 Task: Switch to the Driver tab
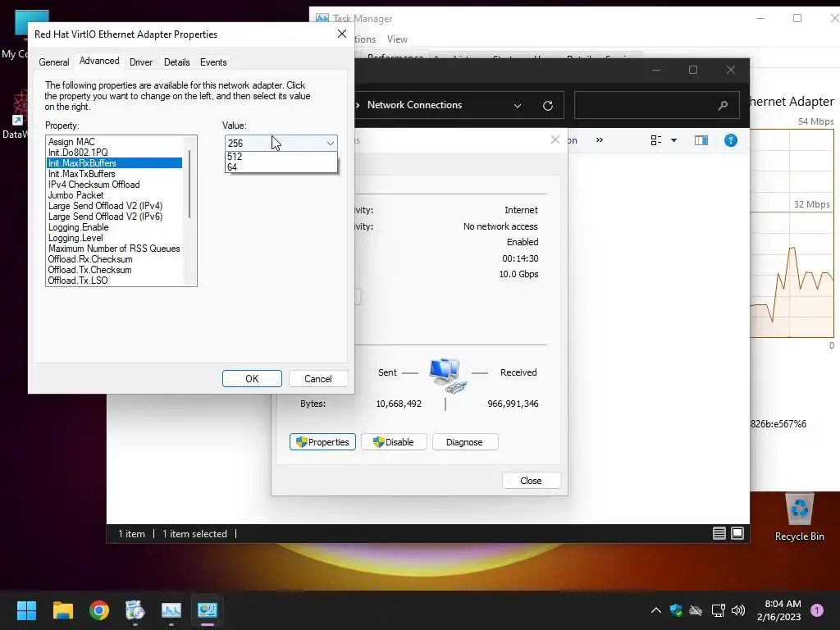click(x=141, y=62)
